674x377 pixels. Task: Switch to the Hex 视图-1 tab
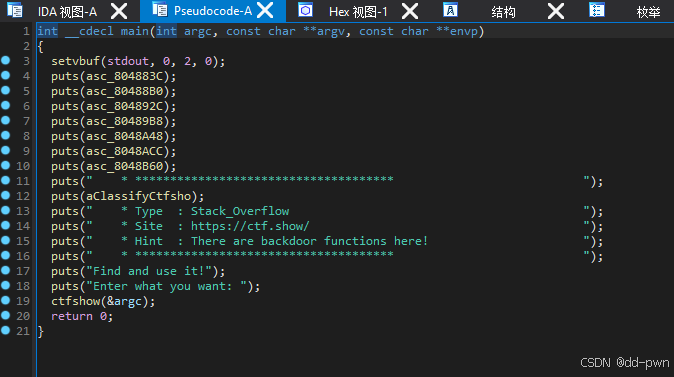tap(358, 12)
